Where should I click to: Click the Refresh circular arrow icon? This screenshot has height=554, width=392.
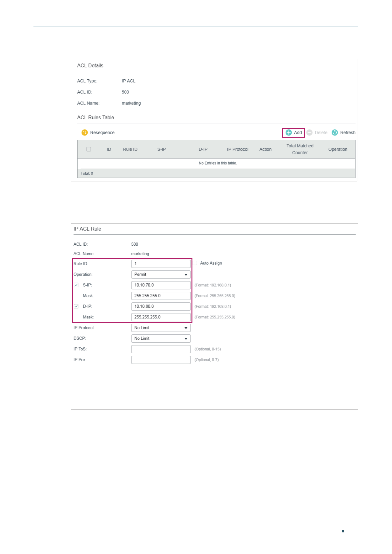pos(335,133)
